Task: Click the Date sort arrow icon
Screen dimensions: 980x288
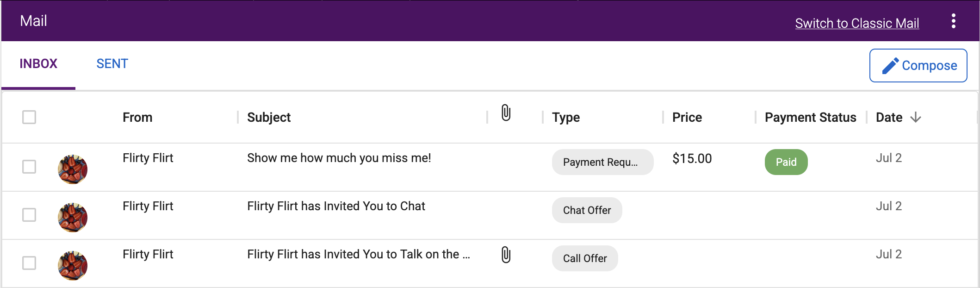Action: point(915,118)
